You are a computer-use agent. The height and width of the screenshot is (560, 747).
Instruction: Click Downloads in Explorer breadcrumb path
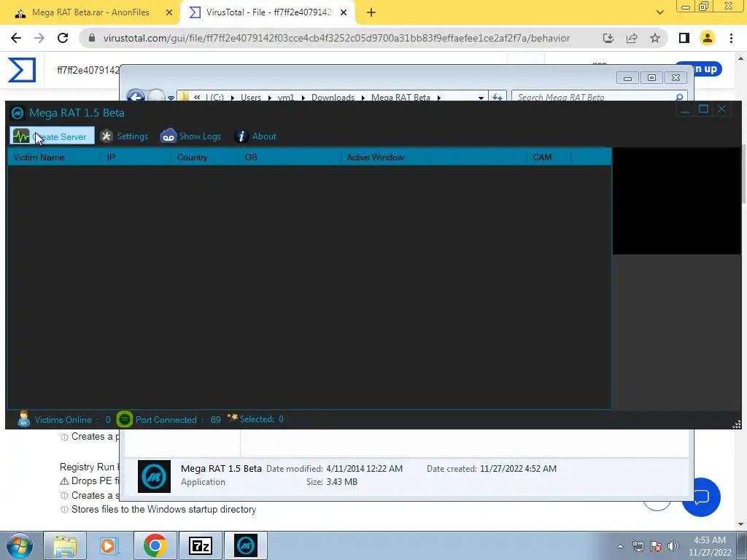coord(333,97)
